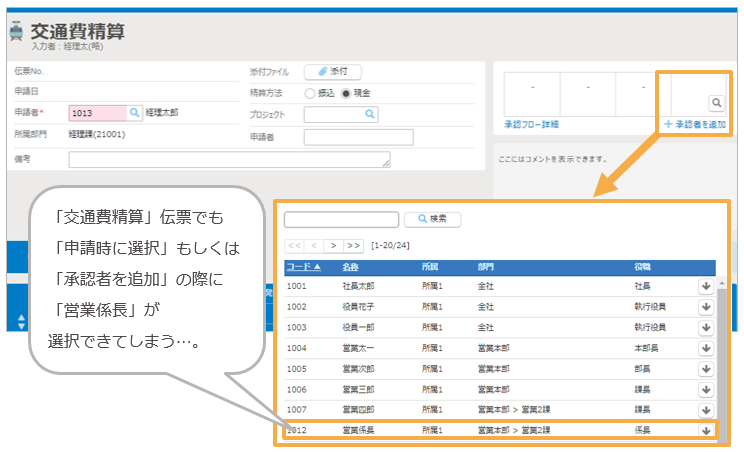Sort the list by the コード column header
Screen dimensions: 744x452
coord(304,267)
